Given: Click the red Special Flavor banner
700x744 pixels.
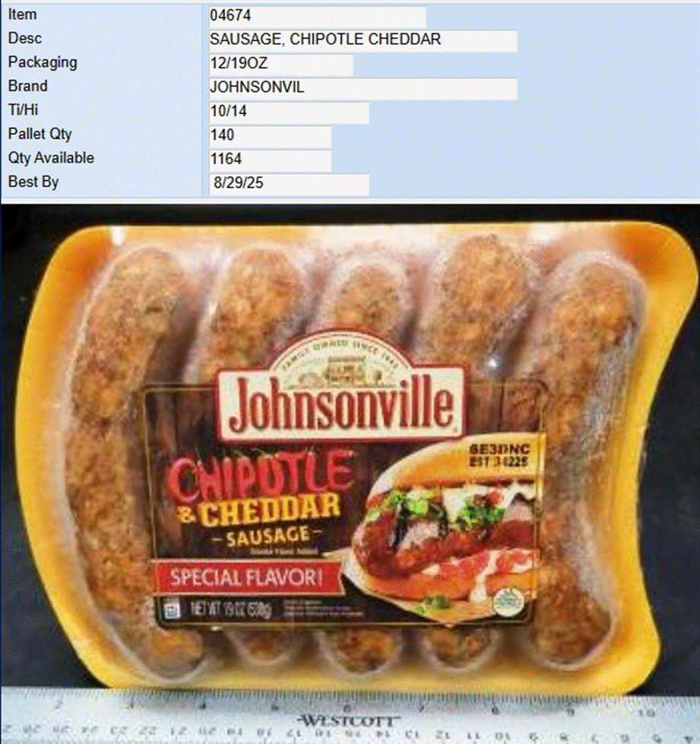Looking at the screenshot, I should [247, 578].
